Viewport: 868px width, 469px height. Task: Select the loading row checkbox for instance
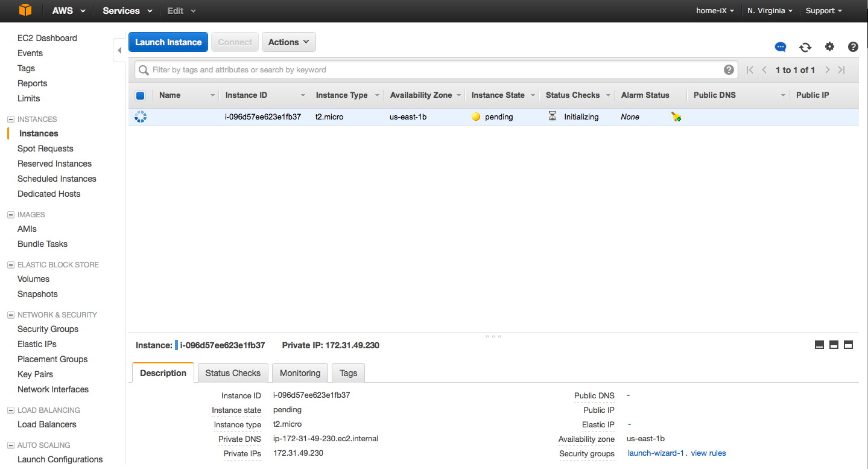[141, 117]
